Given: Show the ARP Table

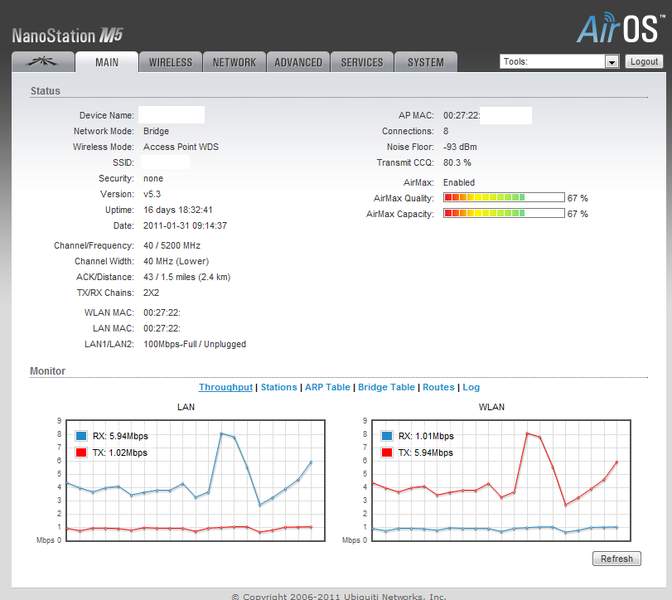Looking at the screenshot, I should (327, 387).
